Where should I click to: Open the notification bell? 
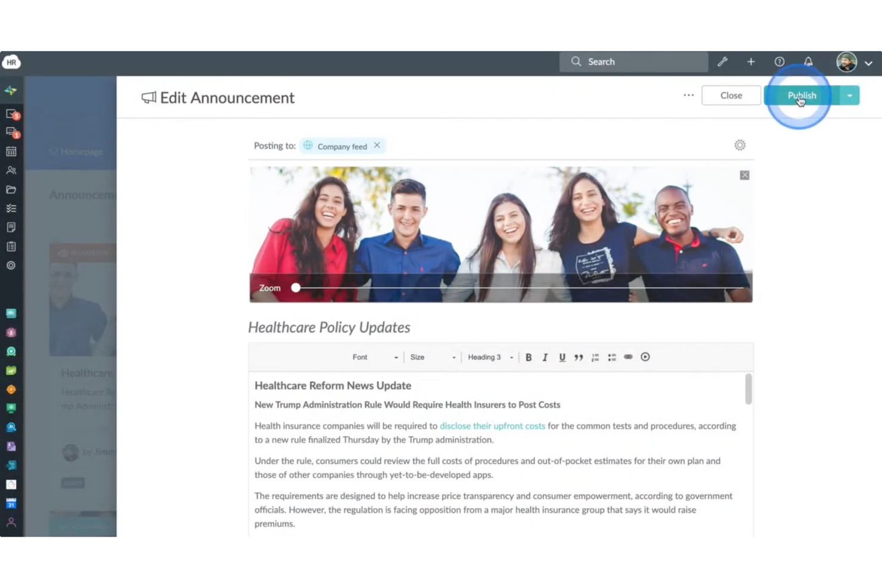click(x=808, y=61)
